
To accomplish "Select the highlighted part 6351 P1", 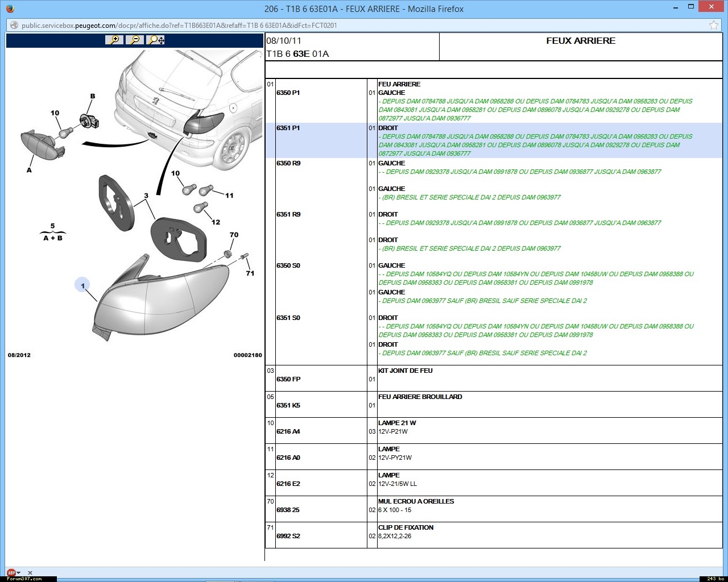I will 288,128.
